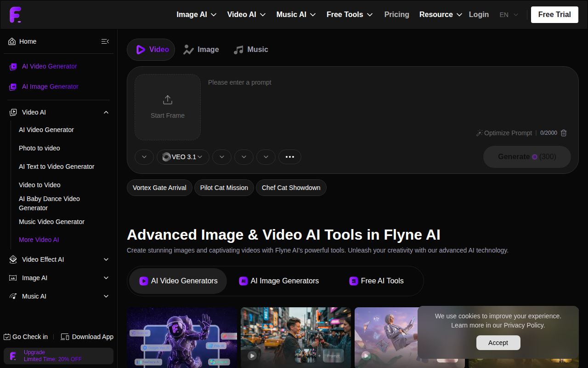Expand the Video Effect AI section
Viewport: 588px width, 368px height.
[x=106, y=259]
